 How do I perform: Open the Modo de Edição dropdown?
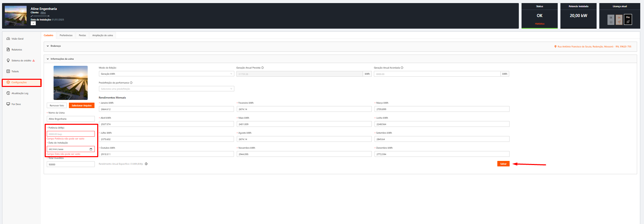pos(166,74)
